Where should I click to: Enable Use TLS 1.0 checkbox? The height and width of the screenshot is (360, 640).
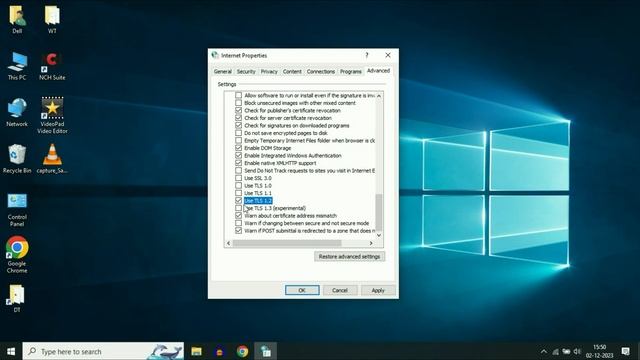238,186
